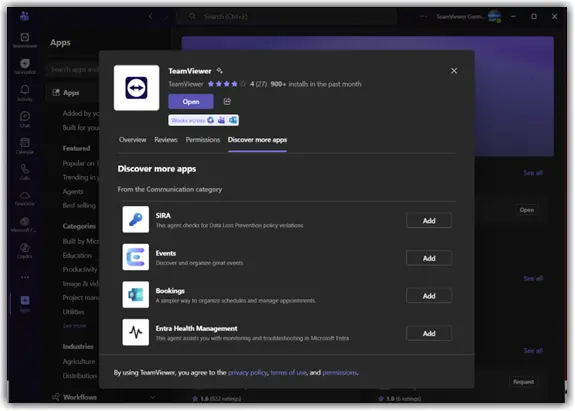
Task: Open the more apps ellipsis in rail
Action: [25, 277]
